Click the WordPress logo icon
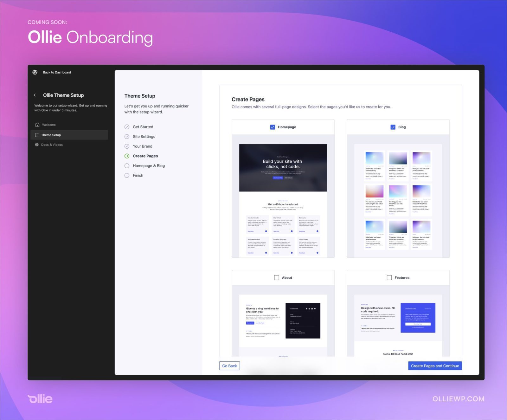This screenshot has height=420, width=507. point(35,72)
